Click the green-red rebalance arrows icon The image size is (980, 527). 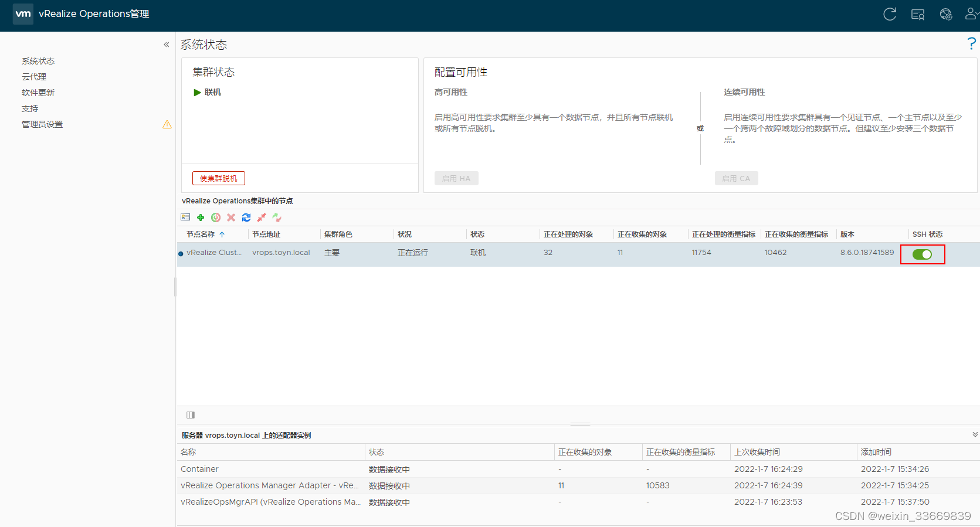coord(277,217)
